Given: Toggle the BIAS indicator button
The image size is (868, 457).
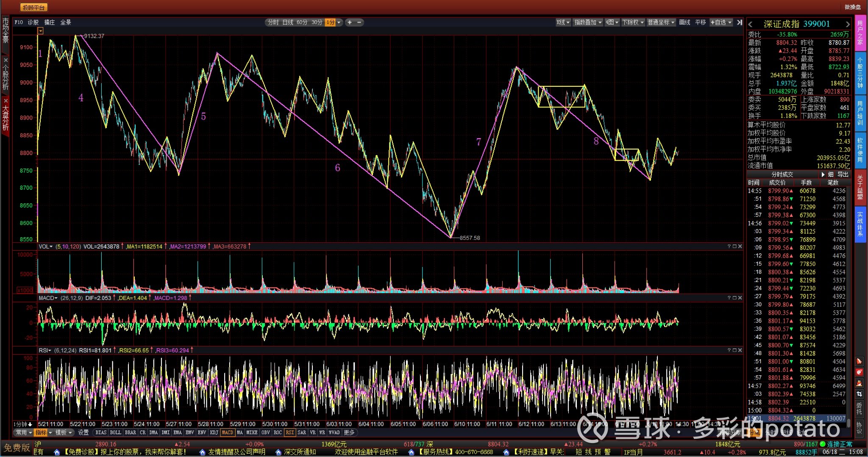Looking at the screenshot, I should pos(101,432).
